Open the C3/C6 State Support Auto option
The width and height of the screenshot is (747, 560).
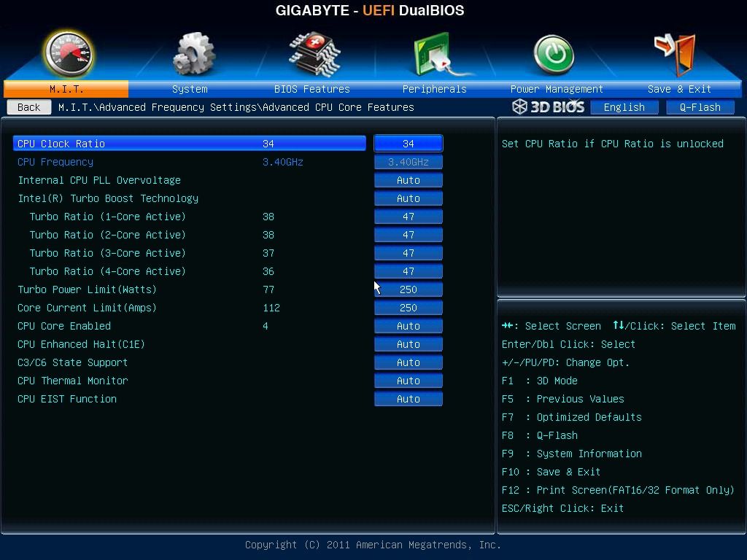coord(409,362)
